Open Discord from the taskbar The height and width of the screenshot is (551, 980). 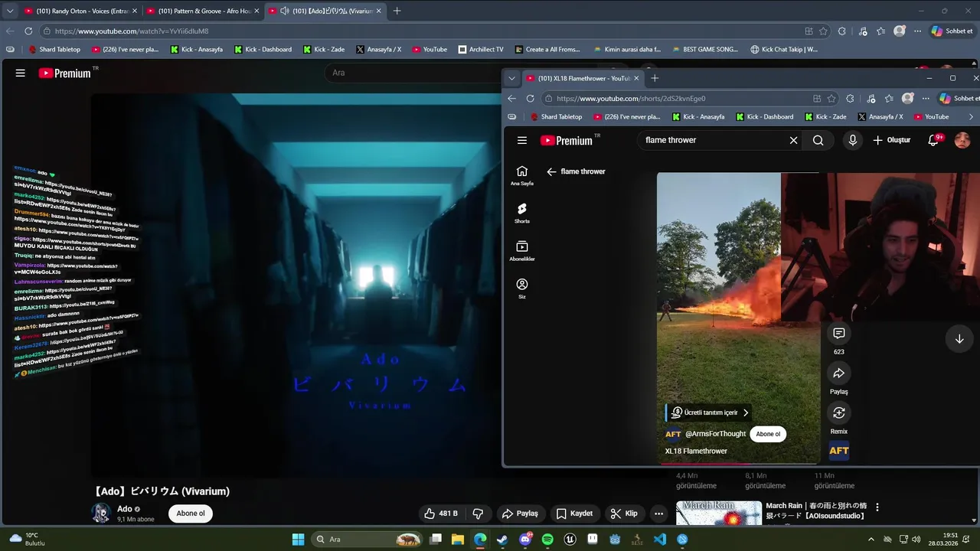point(525,540)
